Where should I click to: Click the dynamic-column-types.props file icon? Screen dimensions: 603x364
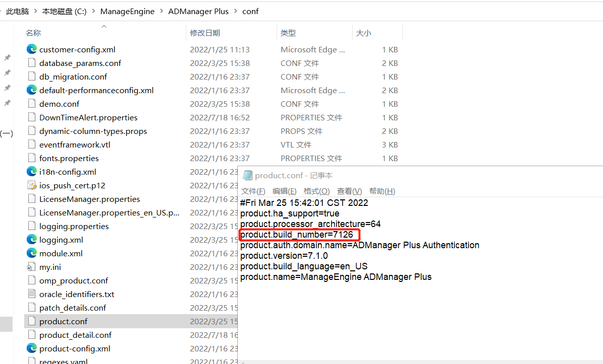(32, 131)
